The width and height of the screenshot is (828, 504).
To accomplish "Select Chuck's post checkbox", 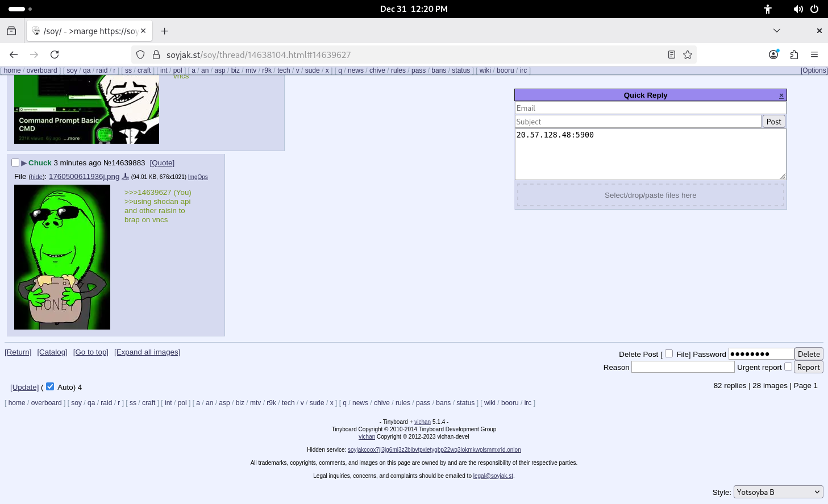I will pyautogui.click(x=15, y=163).
